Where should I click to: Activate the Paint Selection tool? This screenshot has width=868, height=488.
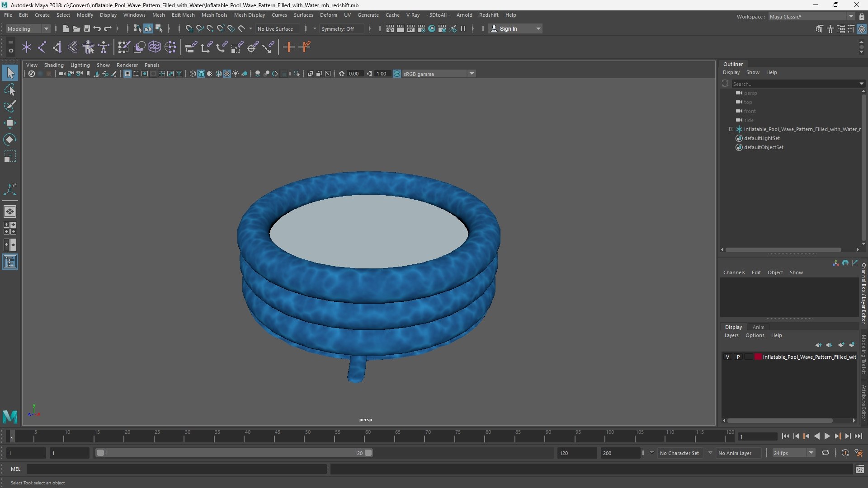10,106
